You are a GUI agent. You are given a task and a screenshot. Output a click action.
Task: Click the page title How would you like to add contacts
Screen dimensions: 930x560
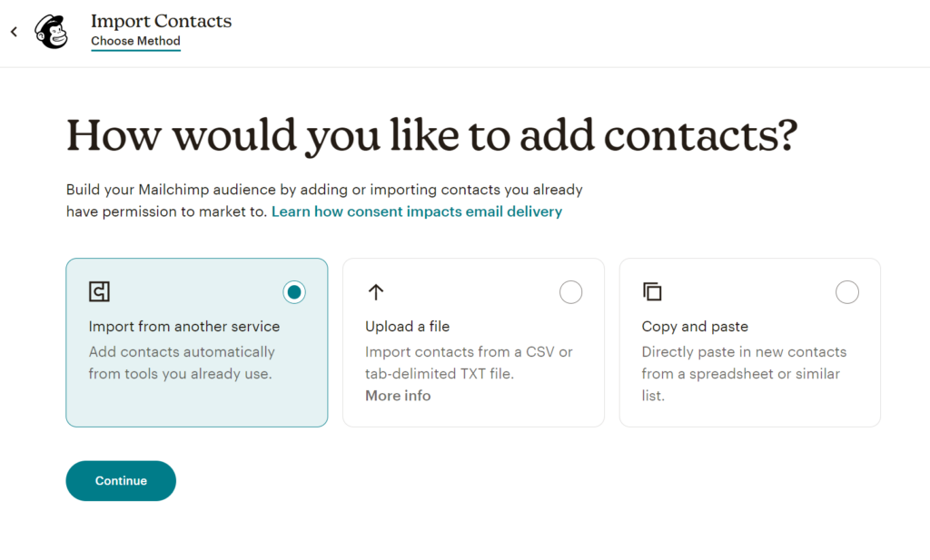[x=430, y=134]
